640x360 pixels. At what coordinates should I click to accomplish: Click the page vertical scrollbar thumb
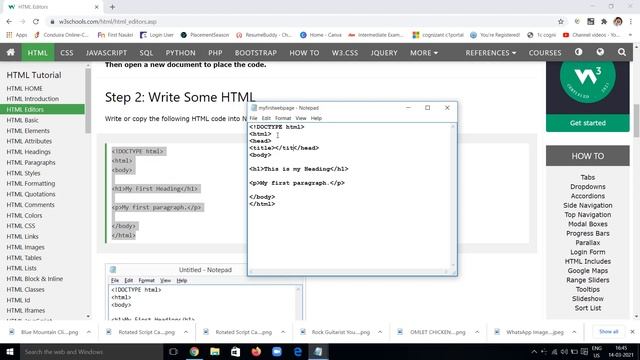click(636, 120)
